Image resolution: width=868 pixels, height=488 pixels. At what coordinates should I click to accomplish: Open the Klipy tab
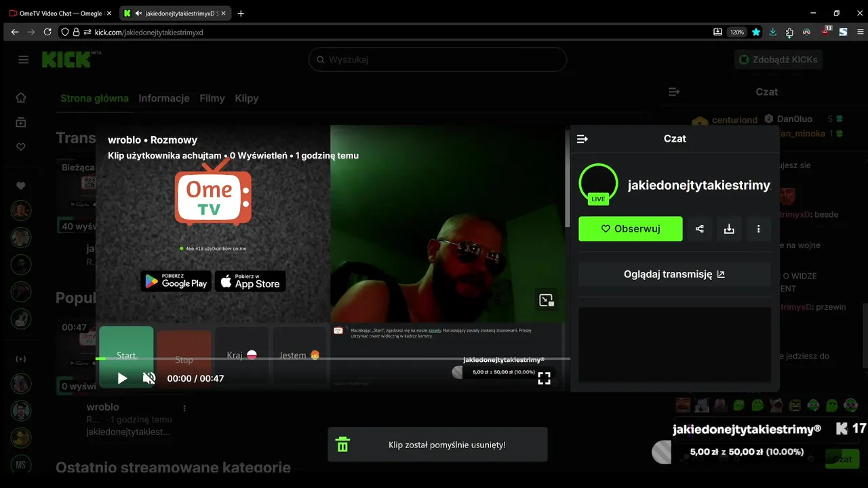point(247,98)
